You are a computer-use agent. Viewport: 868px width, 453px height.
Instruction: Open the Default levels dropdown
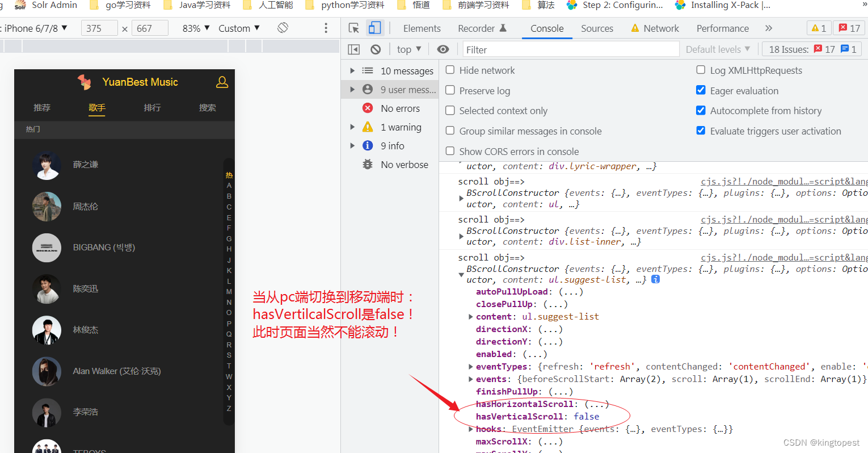[717, 49]
